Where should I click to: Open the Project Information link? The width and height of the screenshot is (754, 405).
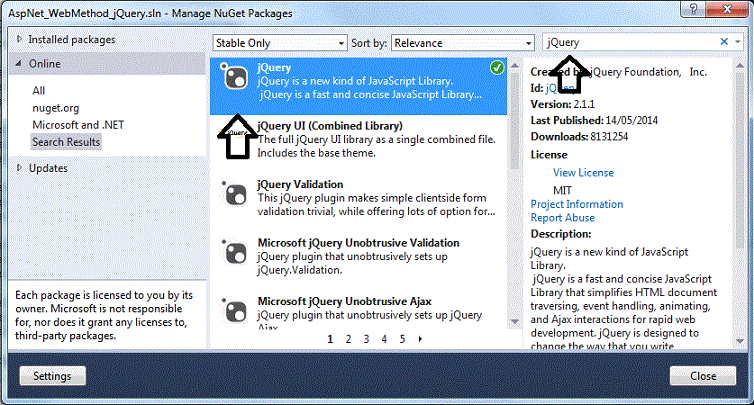pyautogui.click(x=577, y=204)
